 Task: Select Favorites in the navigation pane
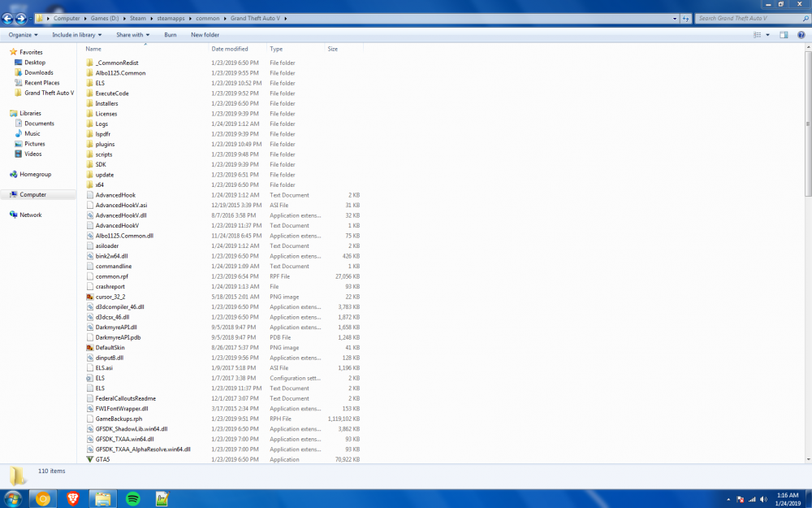pos(31,52)
